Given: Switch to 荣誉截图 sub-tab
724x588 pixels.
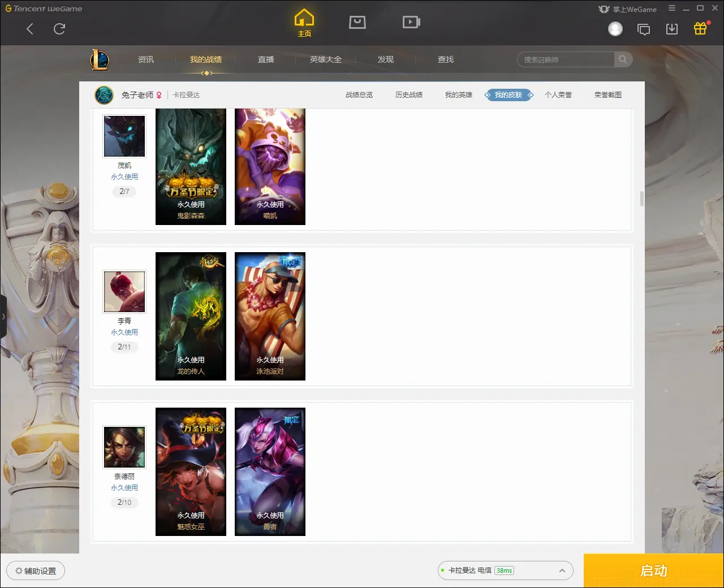Looking at the screenshot, I should 608,95.
